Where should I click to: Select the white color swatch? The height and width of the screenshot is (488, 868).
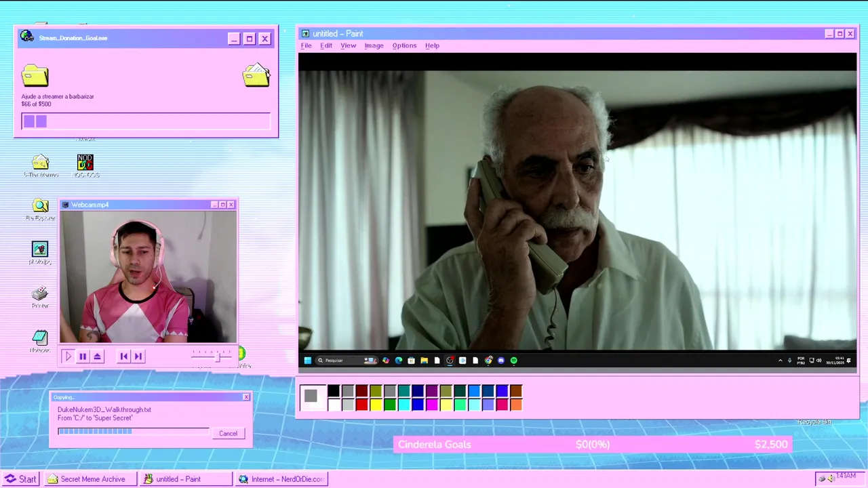pos(334,405)
